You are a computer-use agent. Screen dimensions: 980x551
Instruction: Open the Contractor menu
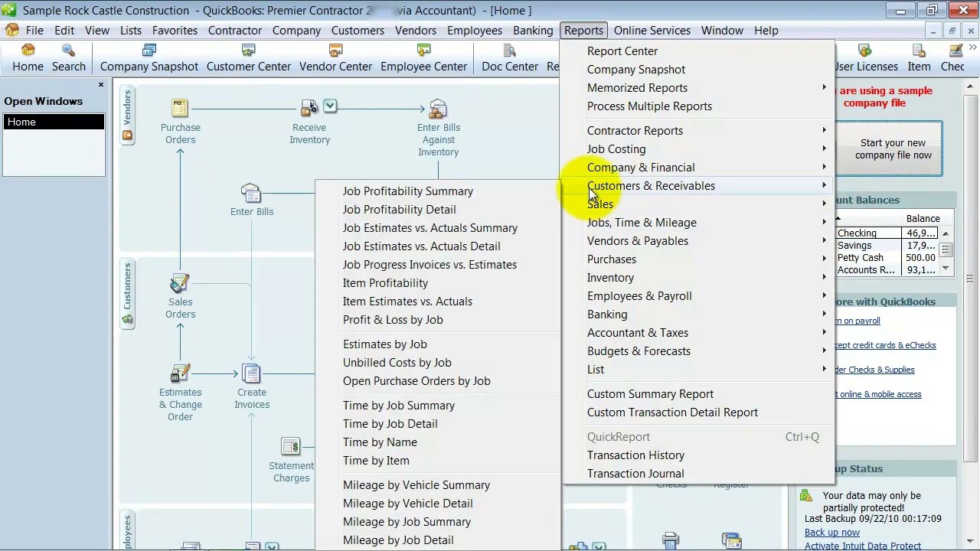click(x=235, y=31)
